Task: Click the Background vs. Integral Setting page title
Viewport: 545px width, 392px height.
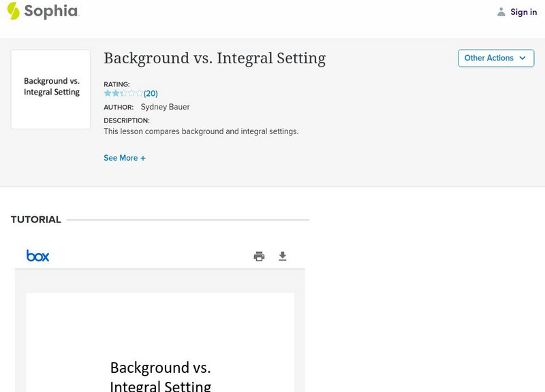Action: point(215,59)
